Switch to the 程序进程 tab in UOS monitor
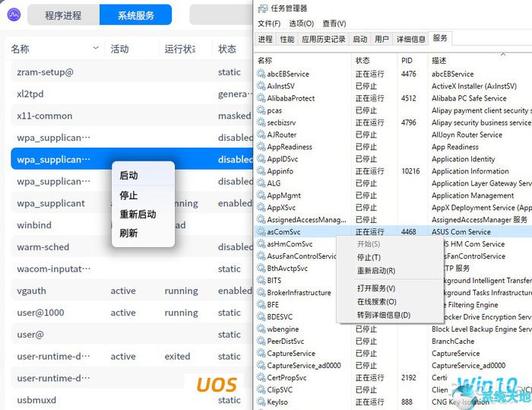The height and width of the screenshot is (410, 532). click(x=63, y=15)
